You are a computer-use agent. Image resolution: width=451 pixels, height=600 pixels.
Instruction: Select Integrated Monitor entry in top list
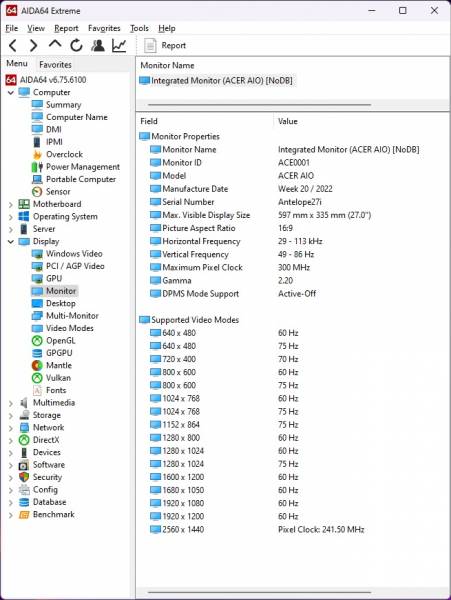point(217,81)
